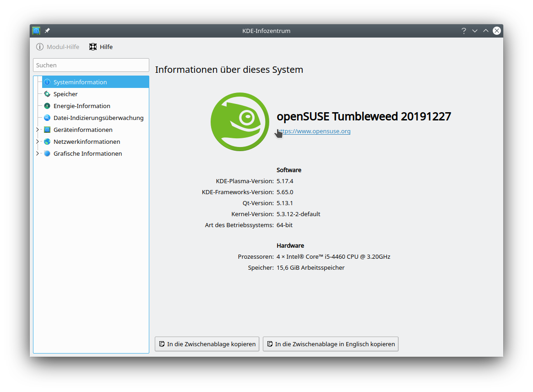Click the Suchen search field
This screenshot has width=533, height=392.
pyautogui.click(x=91, y=65)
